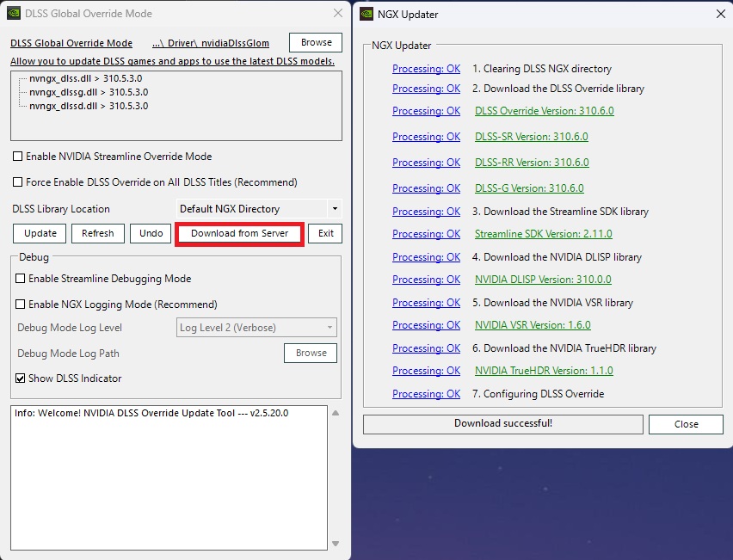Click Browse next to the Driver path
Image resolution: width=733 pixels, height=560 pixels.
click(x=316, y=42)
